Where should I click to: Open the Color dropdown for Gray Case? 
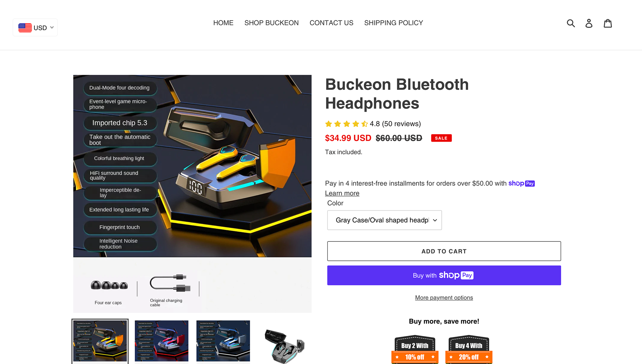point(385,220)
